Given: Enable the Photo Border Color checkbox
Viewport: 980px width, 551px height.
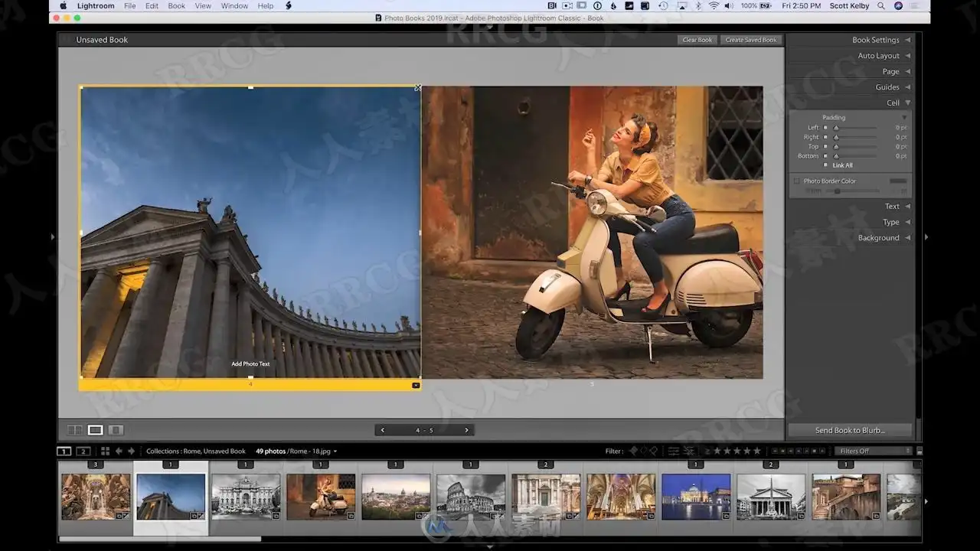Looking at the screenshot, I should coord(796,181).
